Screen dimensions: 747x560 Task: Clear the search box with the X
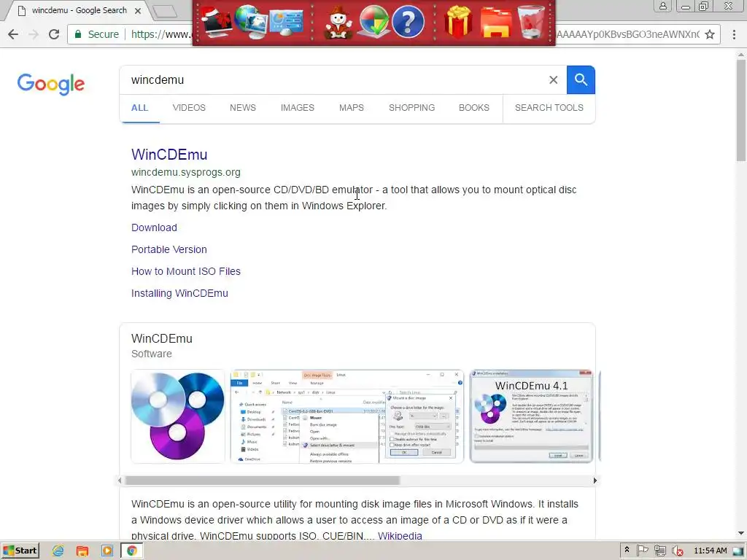553,80
